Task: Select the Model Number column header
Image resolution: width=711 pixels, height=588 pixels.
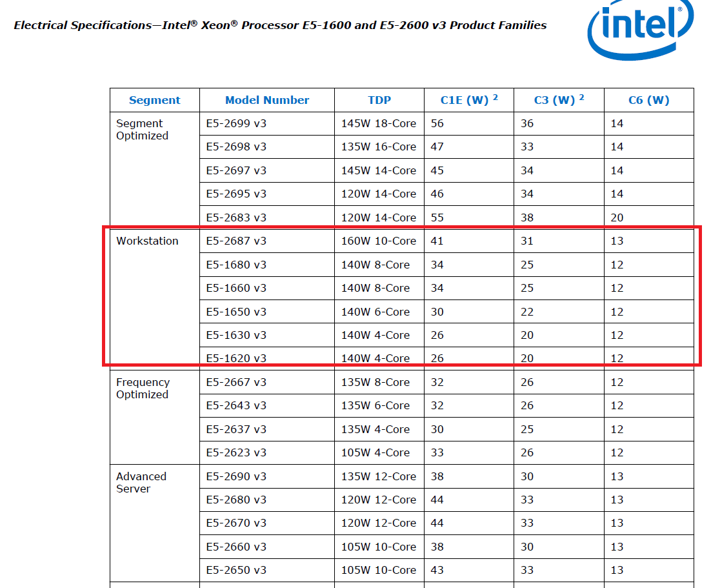Action: 267,100
